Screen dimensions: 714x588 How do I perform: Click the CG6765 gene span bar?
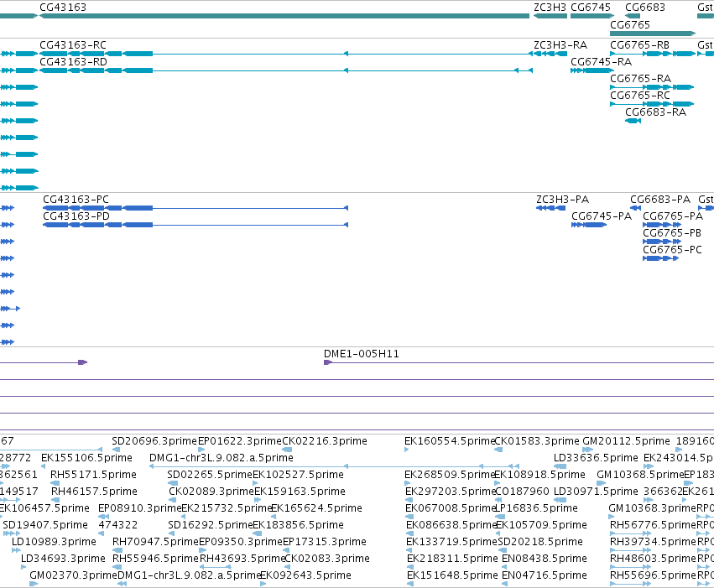pos(653,34)
